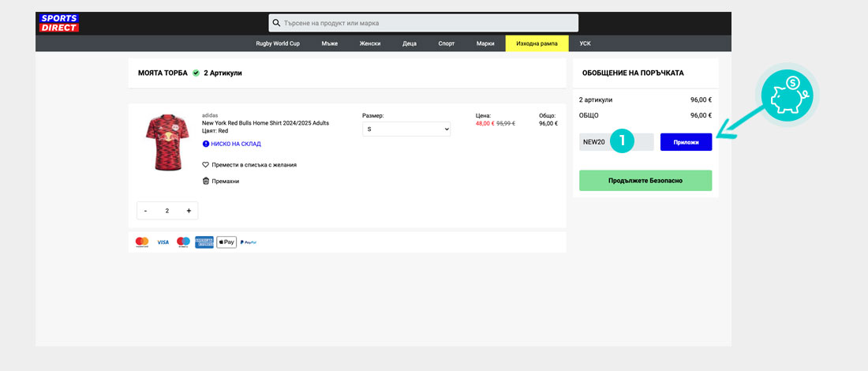Click the Apple Pay payment icon
868x371 pixels.
(x=226, y=242)
